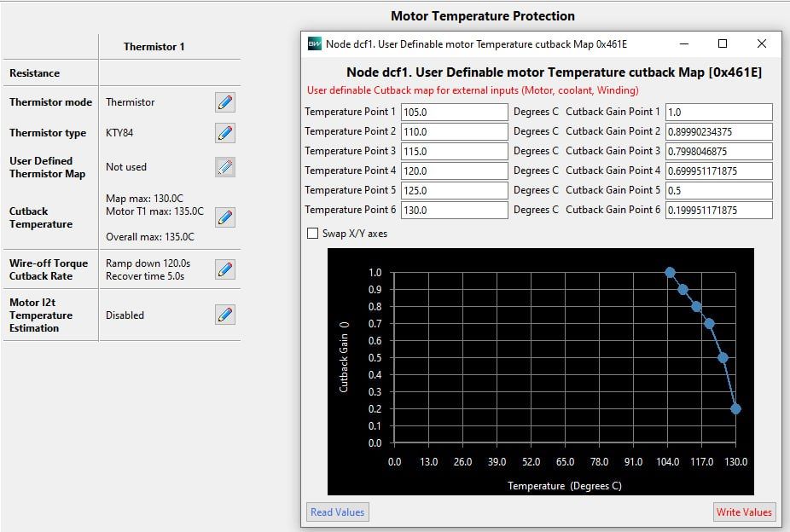Close the cutback Map dialog
The width and height of the screenshot is (790, 532).
pos(762,43)
